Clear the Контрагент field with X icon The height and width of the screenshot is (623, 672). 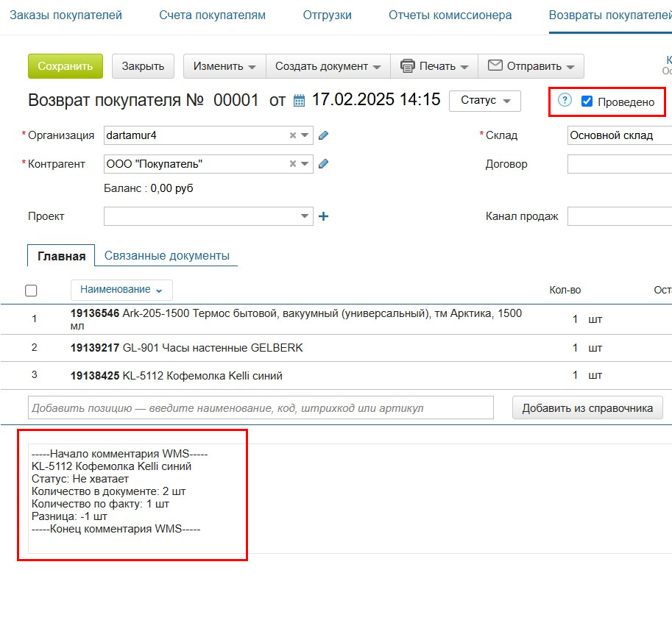pyautogui.click(x=292, y=164)
